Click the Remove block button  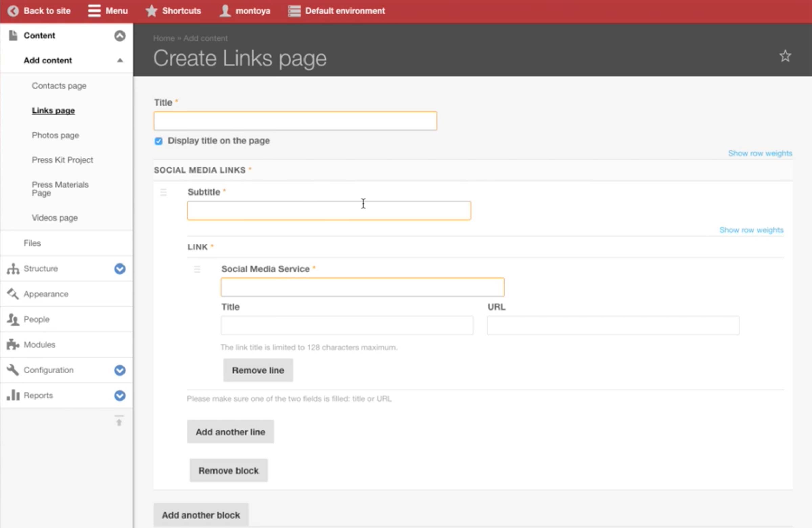point(228,471)
